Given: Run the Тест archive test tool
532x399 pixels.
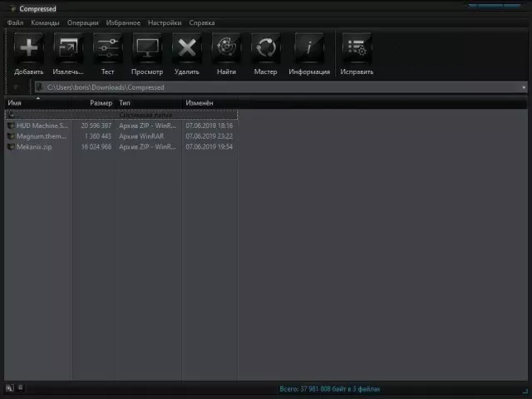Looking at the screenshot, I should [108, 49].
